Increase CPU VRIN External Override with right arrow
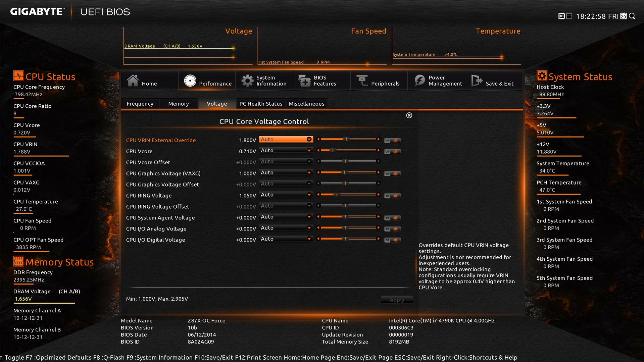The height and width of the screenshot is (362, 644). [379, 139]
